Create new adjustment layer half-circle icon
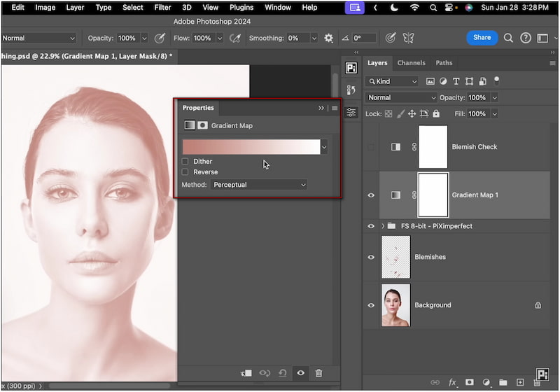 [x=486, y=383]
